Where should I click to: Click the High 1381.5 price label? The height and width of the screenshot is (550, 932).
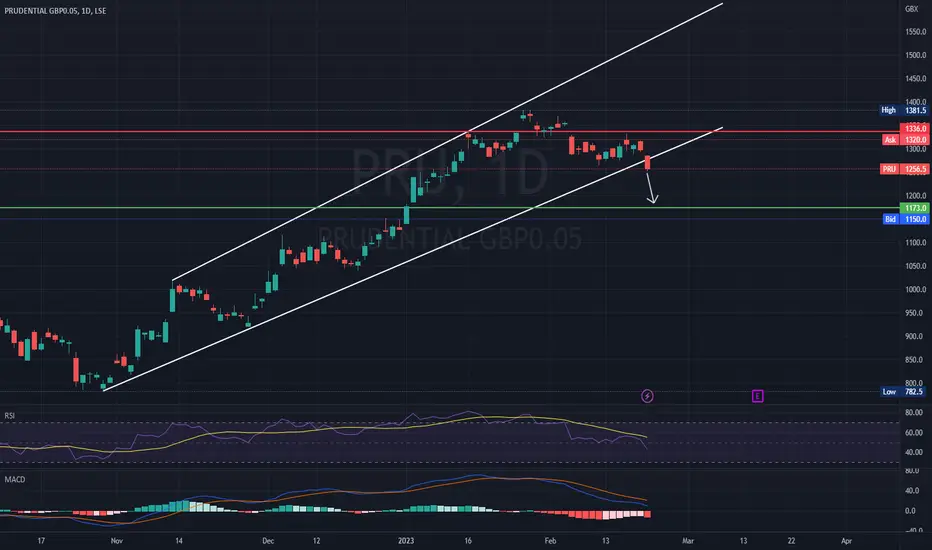pyautogui.click(x=903, y=110)
